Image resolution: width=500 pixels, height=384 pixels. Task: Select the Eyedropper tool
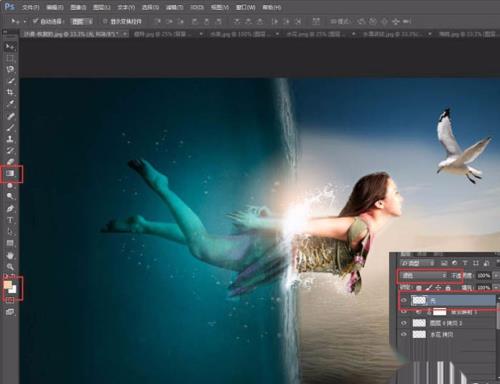(10, 103)
